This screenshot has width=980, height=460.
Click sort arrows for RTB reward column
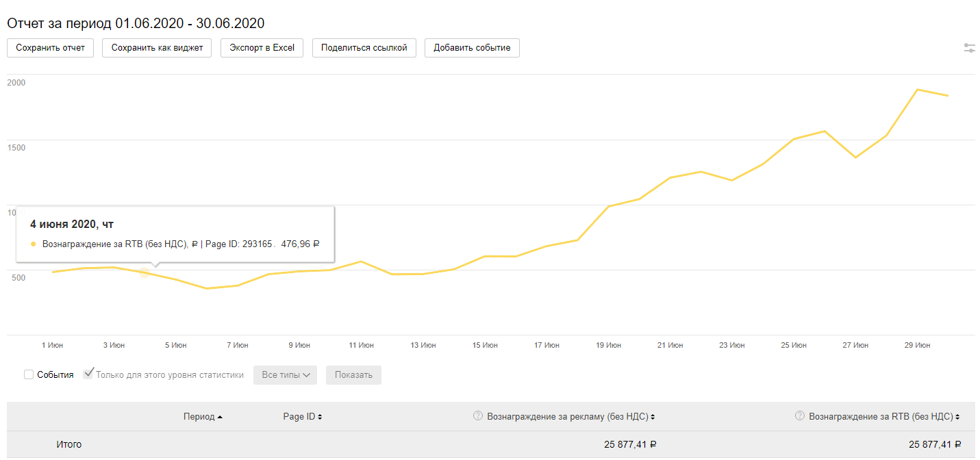[956, 417]
